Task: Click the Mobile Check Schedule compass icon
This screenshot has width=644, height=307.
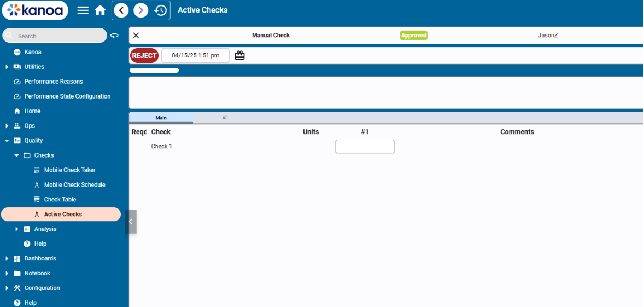Action: pos(37,185)
